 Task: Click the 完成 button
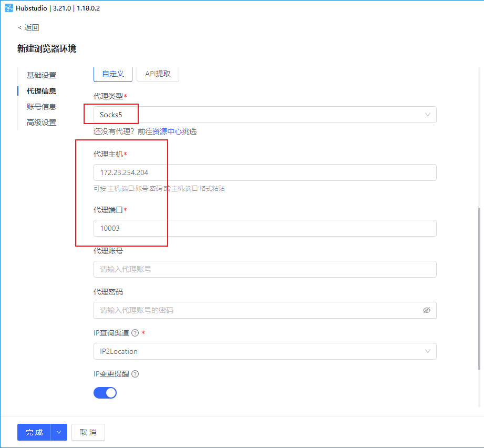tap(33, 432)
